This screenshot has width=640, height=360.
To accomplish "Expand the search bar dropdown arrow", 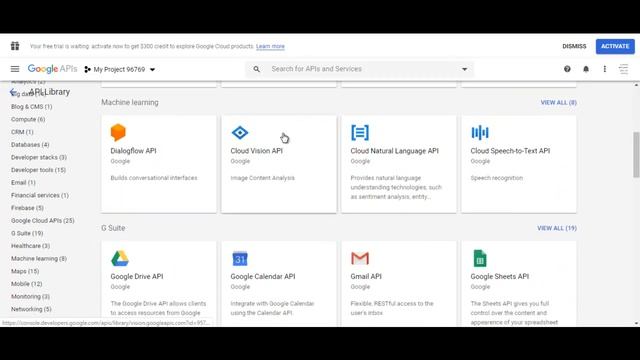I will point(464,69).
